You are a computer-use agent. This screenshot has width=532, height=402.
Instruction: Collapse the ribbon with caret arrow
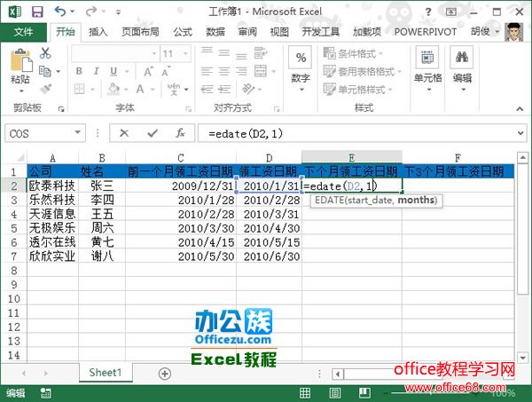click(x=520, y=108)
